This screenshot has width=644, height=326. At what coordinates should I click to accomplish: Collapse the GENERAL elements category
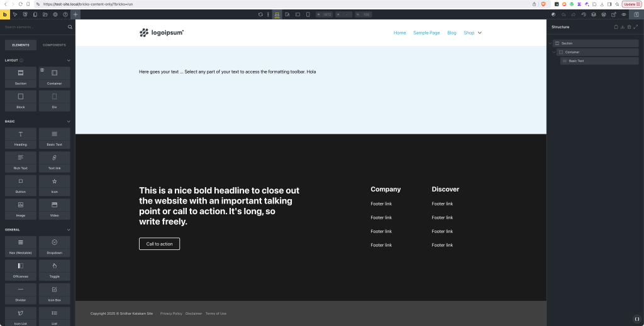(69, 230)
